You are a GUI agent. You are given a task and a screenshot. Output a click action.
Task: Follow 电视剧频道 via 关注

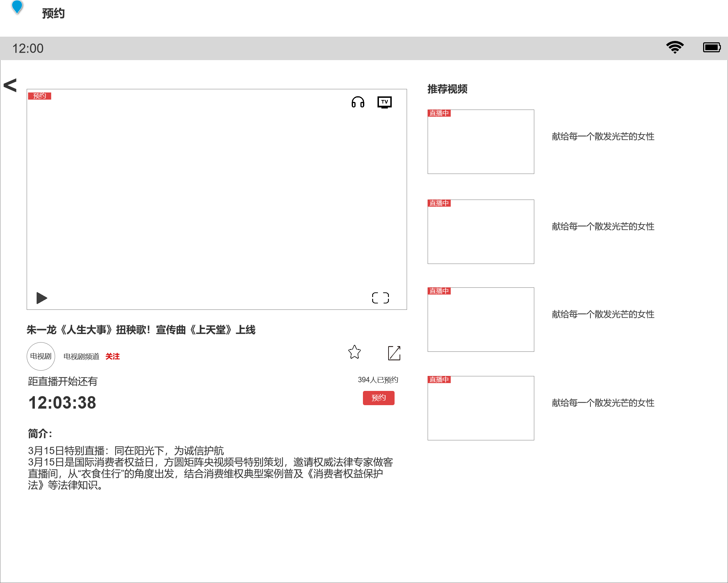click(x=112, y=356)
